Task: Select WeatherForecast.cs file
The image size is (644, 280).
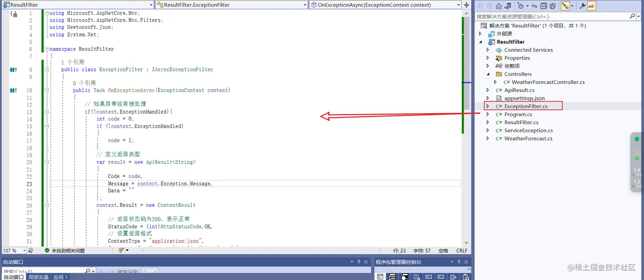Action: (x=529, y=139)
